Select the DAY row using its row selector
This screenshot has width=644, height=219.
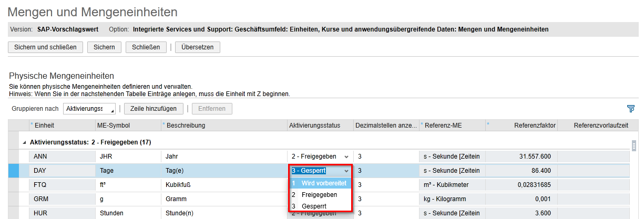point(14,171)
